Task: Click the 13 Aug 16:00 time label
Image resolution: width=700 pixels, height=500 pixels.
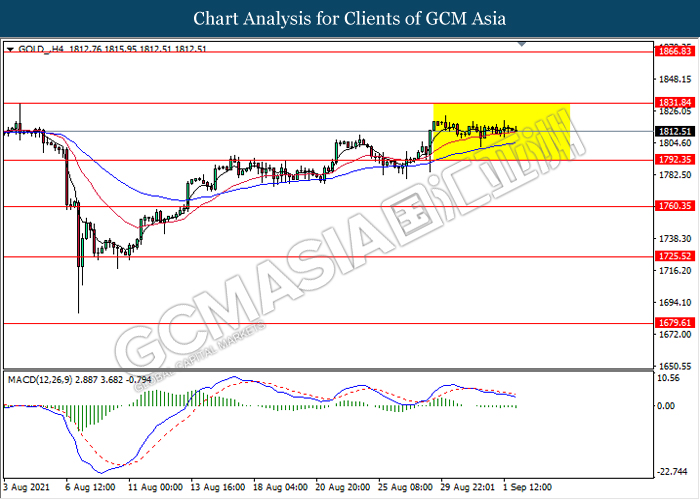Action: coord(218,487)
